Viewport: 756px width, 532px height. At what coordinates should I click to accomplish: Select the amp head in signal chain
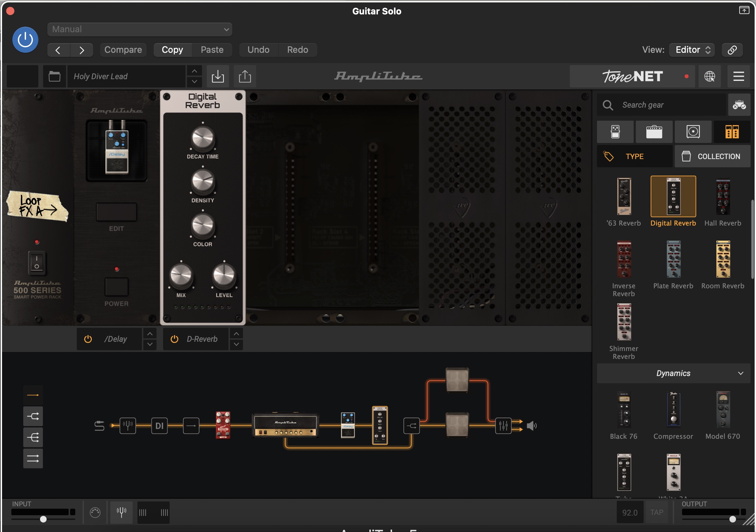pos(285,425)
